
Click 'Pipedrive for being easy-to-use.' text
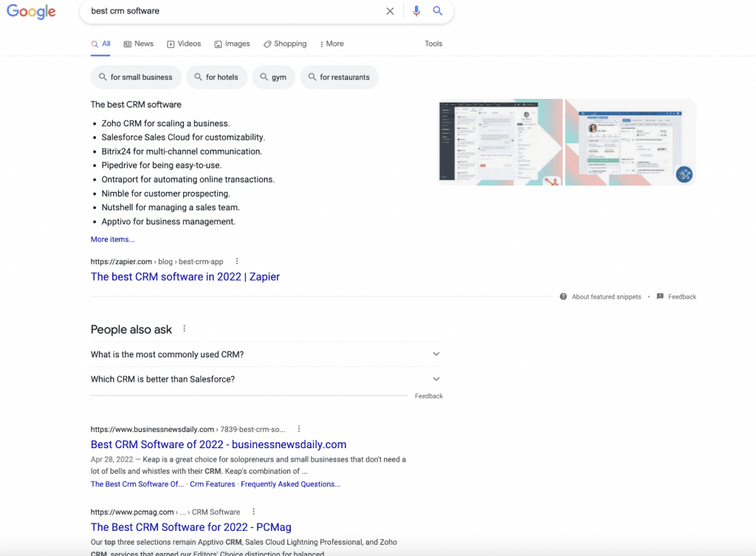[x=162, y=165]
